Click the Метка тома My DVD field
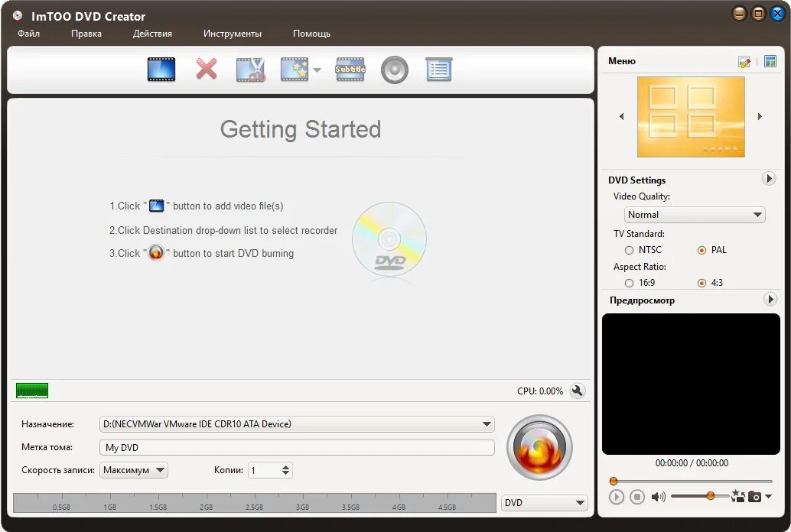This screenshot has height=532, width=791. 297,447
